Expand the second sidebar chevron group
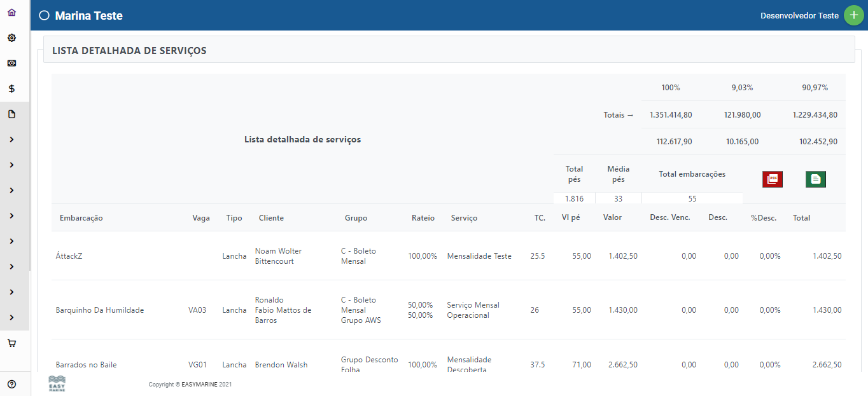This screenshot has height=396, width=868. [11, 165]
